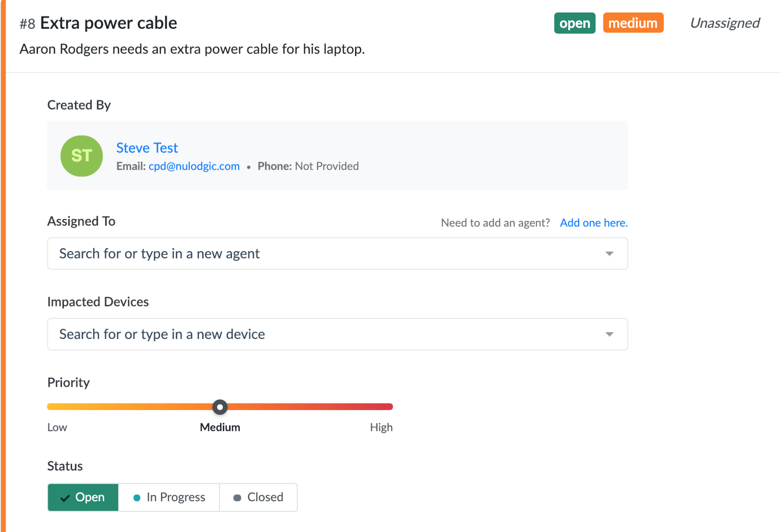
Task: Select the Open status option
Action: point(83,497)
